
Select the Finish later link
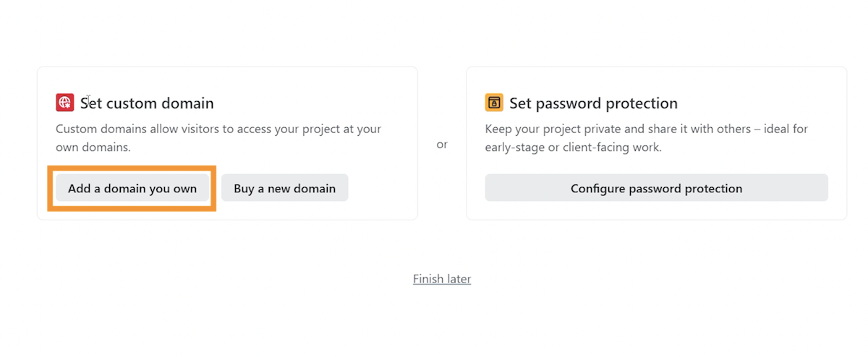click(442, 279)
